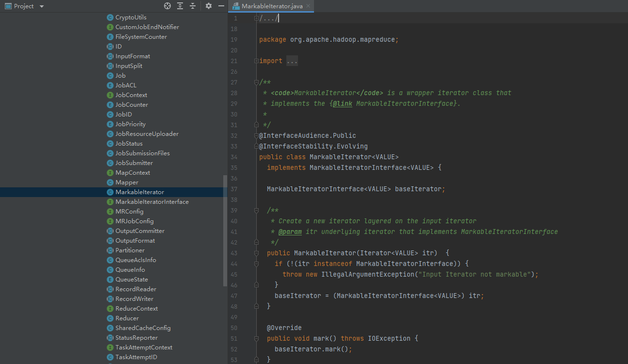This screenshot has width=628, height=364.
Task: Click the folded import ellipsis placeholder
Action: coord(292,61)
